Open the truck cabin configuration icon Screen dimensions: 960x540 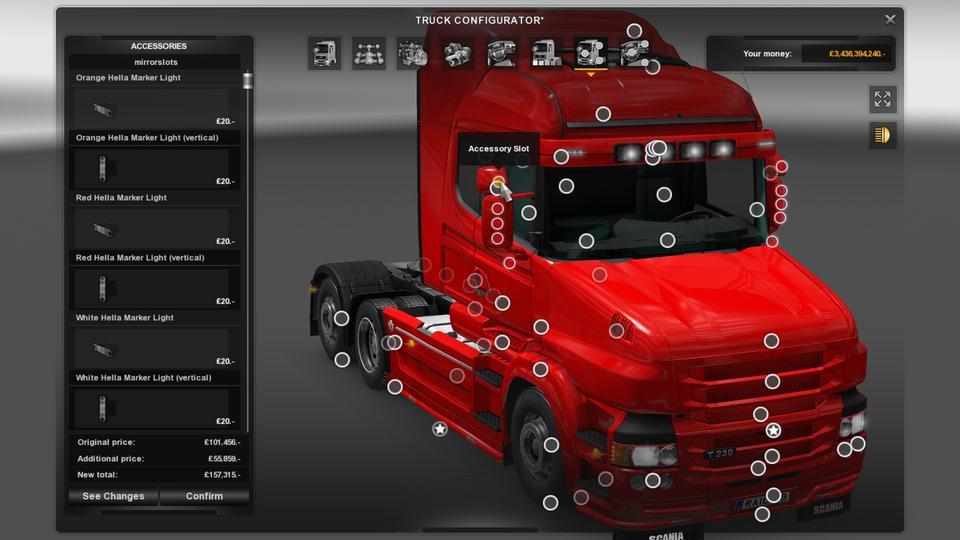tap(324, 53)
